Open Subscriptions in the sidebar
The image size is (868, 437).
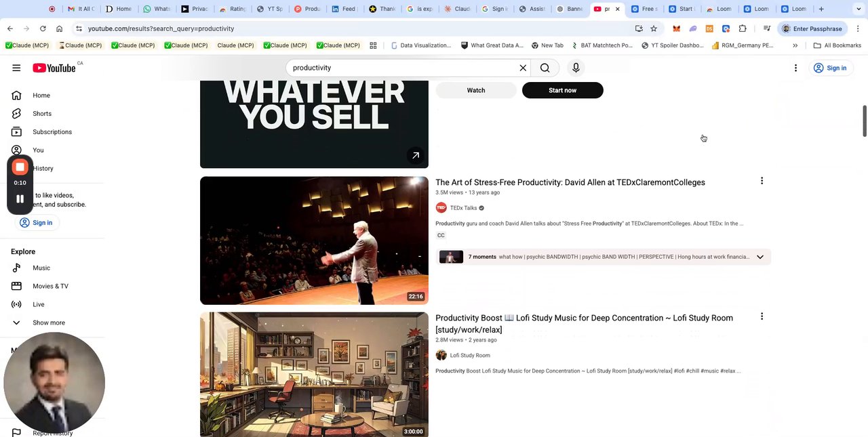coord(53,132)
